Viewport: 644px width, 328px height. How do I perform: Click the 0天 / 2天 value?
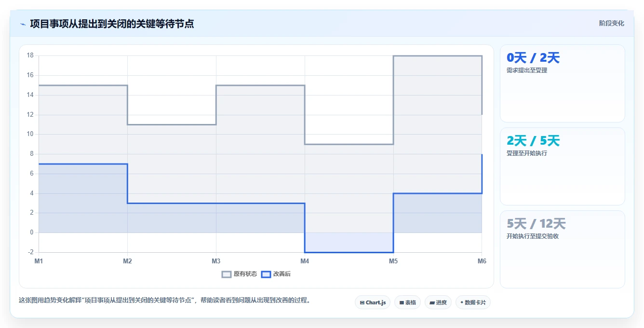click(x=533, y=58)
